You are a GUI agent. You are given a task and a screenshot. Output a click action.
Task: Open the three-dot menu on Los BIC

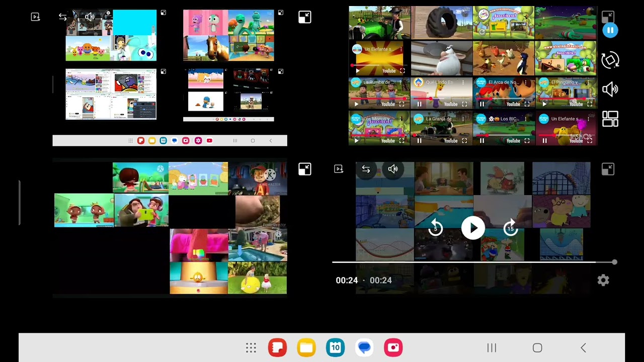pyautogui.click(x=526, y=119)
